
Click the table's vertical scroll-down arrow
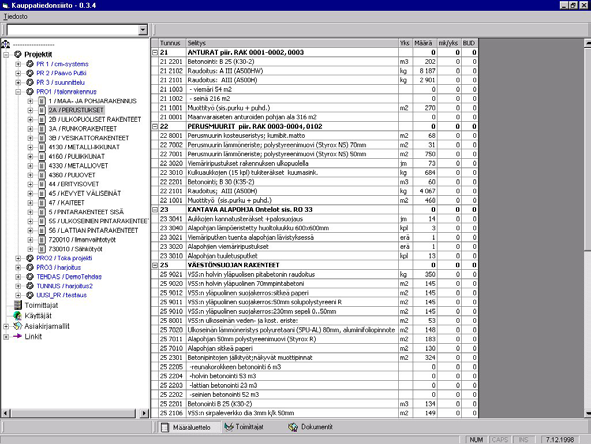[x=588, y=413]
